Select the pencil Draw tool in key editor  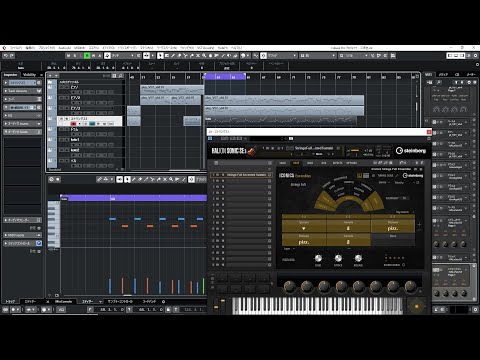click(134, 179)
